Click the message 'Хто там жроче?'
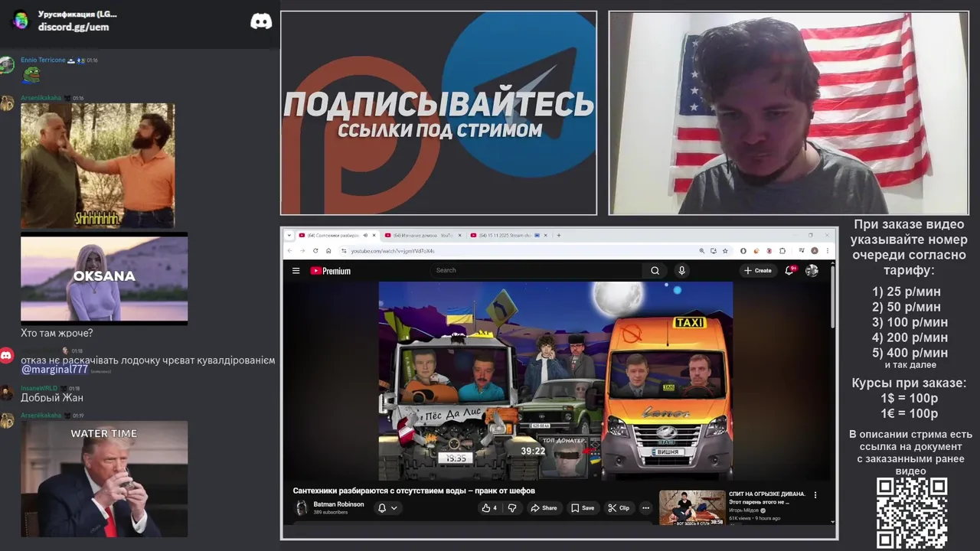980x551 pixels. pos(57,333)
